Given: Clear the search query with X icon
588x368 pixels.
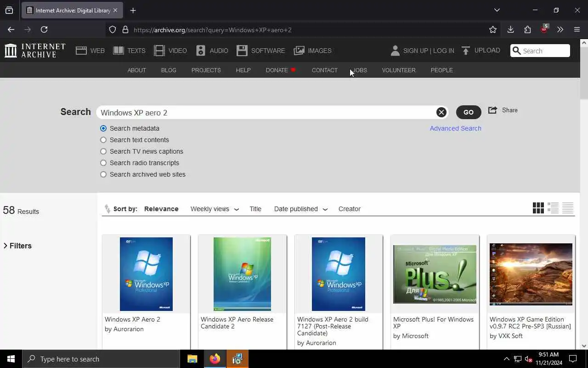Looking at the screenshot, I should (441, 112).
